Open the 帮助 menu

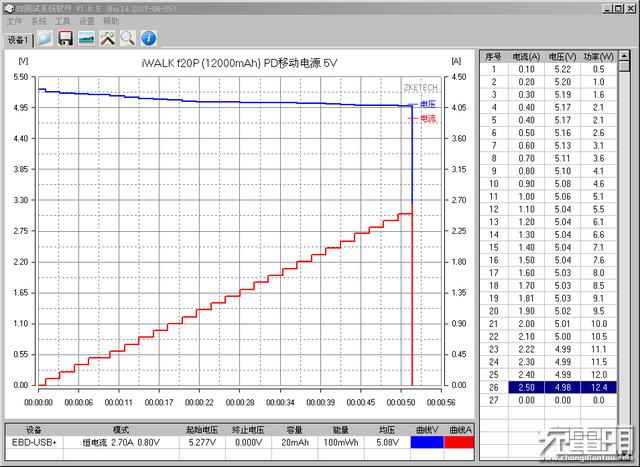[111, 21]
